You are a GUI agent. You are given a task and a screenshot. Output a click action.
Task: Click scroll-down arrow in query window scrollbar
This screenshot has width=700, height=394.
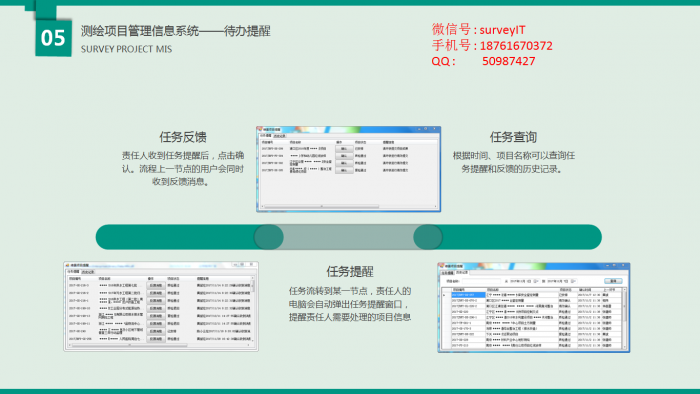(625, 347)
